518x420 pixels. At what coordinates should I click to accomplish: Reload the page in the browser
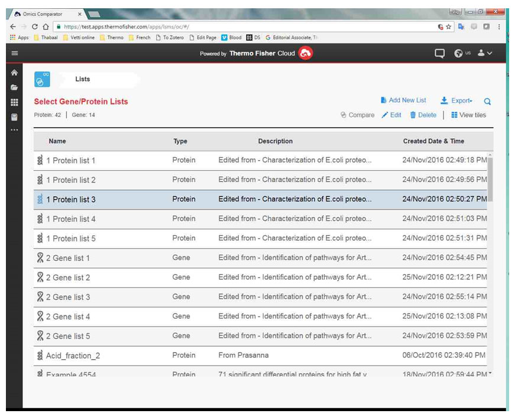tap(35, 27)
